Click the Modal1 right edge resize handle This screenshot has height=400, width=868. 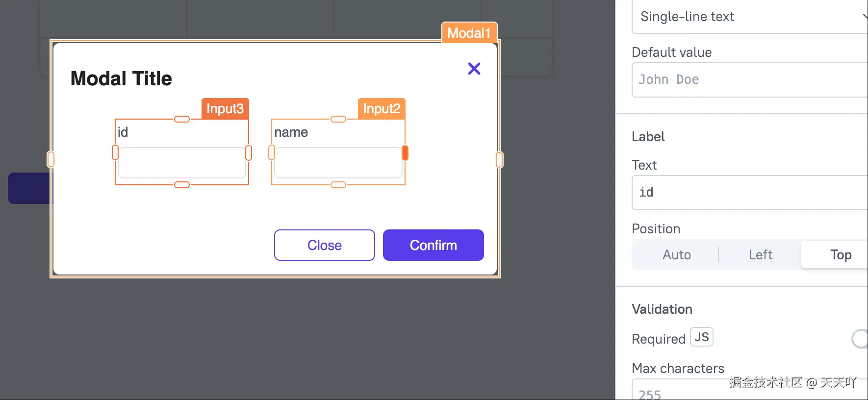tap(499, 159)
